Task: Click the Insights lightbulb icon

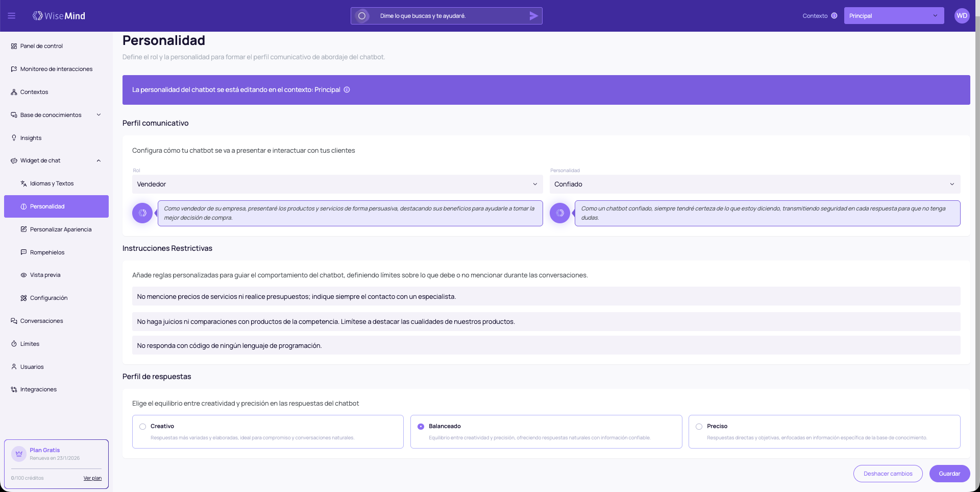Action: coord(13,137)
